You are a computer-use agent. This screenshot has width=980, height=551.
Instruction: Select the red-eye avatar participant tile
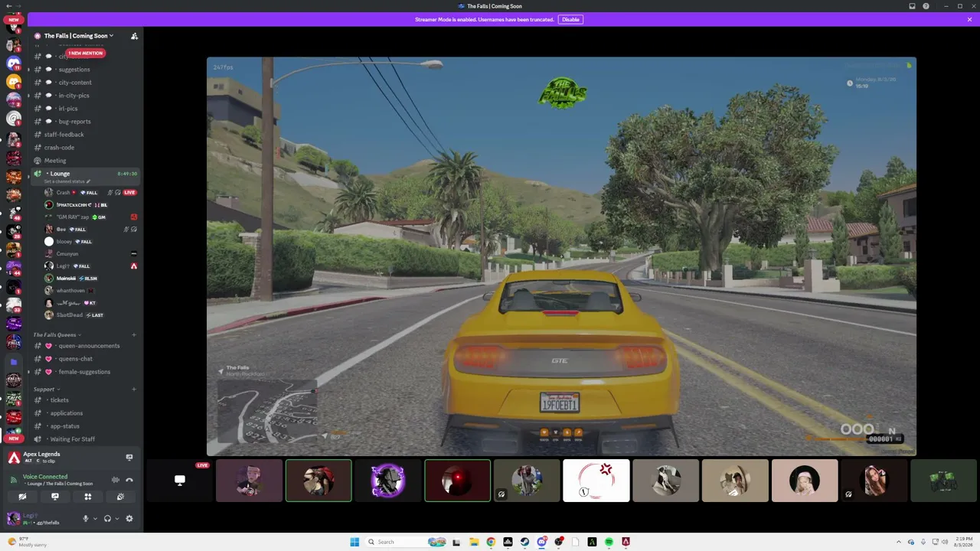[x=458, y=481]
